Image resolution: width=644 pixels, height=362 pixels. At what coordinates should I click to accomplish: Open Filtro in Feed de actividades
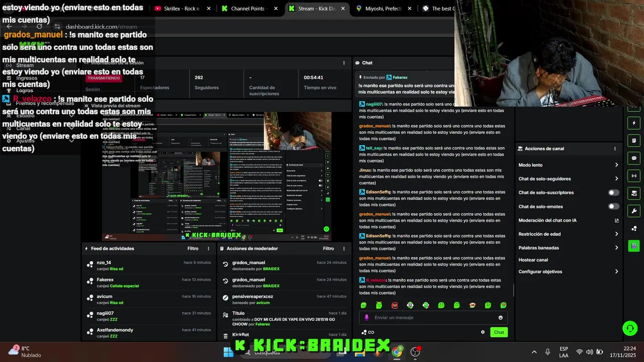click(x=193, y=248)
